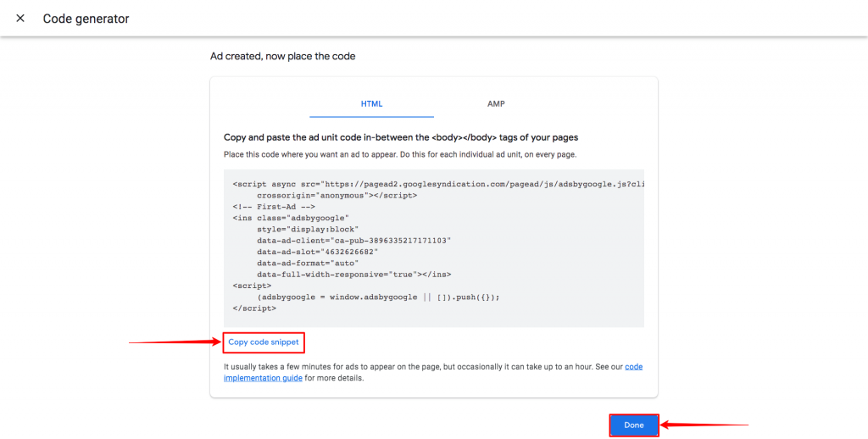This screenshot has width=868, height=439.
Task: Click Copy code snippet link
Action: click(x=264, y=342)
